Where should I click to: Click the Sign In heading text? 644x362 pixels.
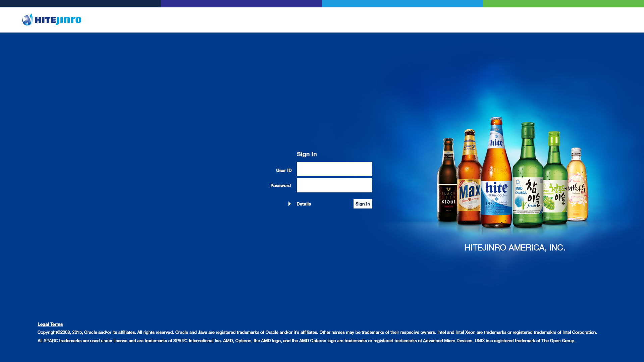point(307,154)
